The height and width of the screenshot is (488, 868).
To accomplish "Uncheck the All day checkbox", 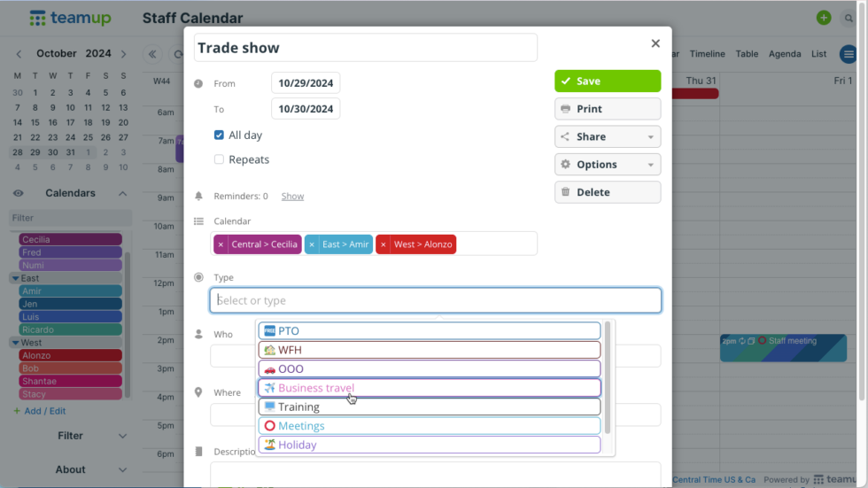I will (x=219, y=136).
